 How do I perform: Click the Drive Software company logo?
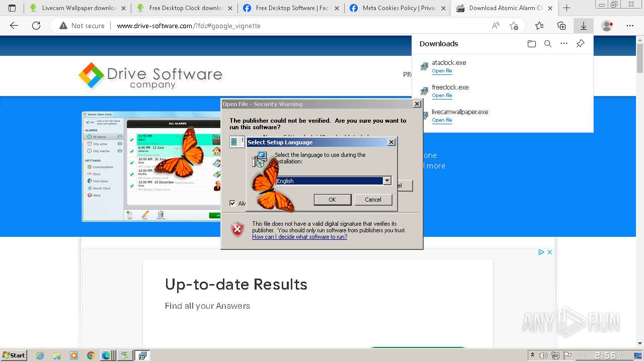coord(150,76)
